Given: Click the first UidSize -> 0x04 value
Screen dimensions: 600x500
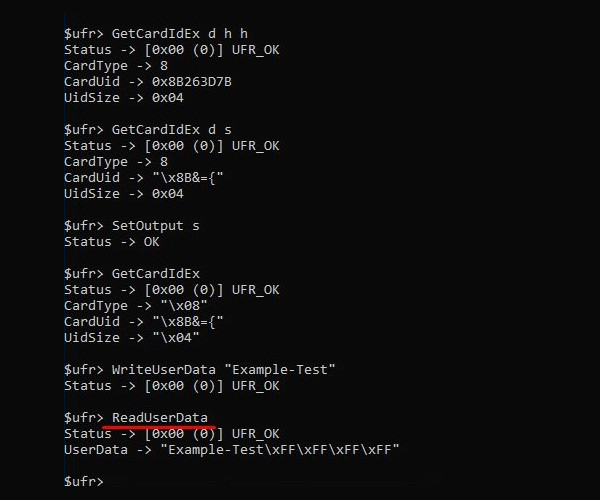Looking at the screenshot, I should point(168,98).
